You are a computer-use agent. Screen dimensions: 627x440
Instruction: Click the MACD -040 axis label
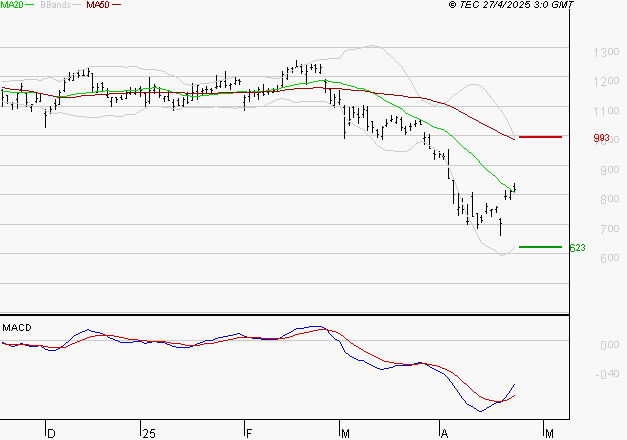coord(579,375)
